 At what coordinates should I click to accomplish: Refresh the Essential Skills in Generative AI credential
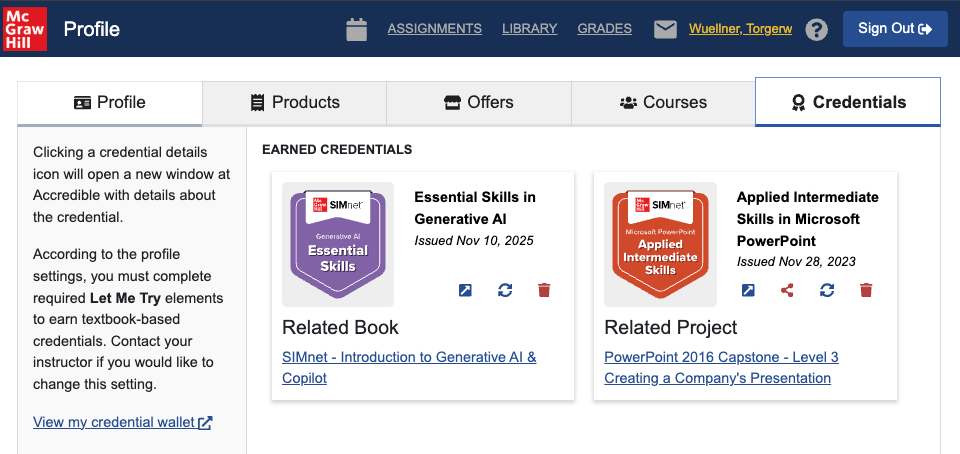click(505, 290)
